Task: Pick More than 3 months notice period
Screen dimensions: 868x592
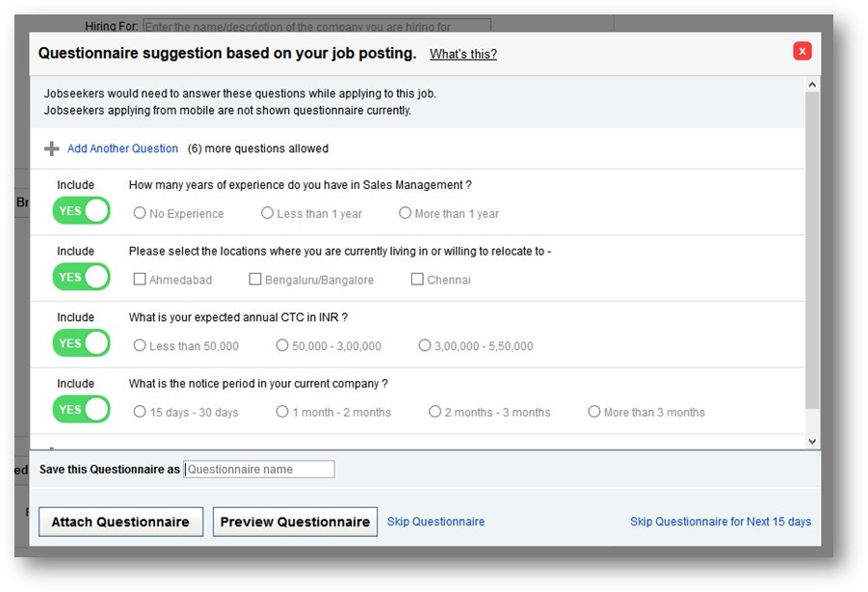Action: 594,411
